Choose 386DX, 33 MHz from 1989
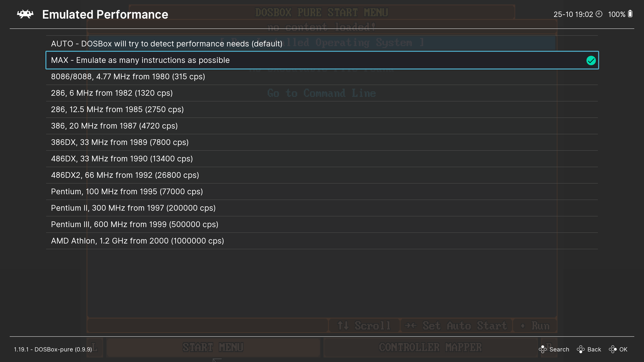Image resolution: width=644 pixels, height=362 pixels. point(322,142)
